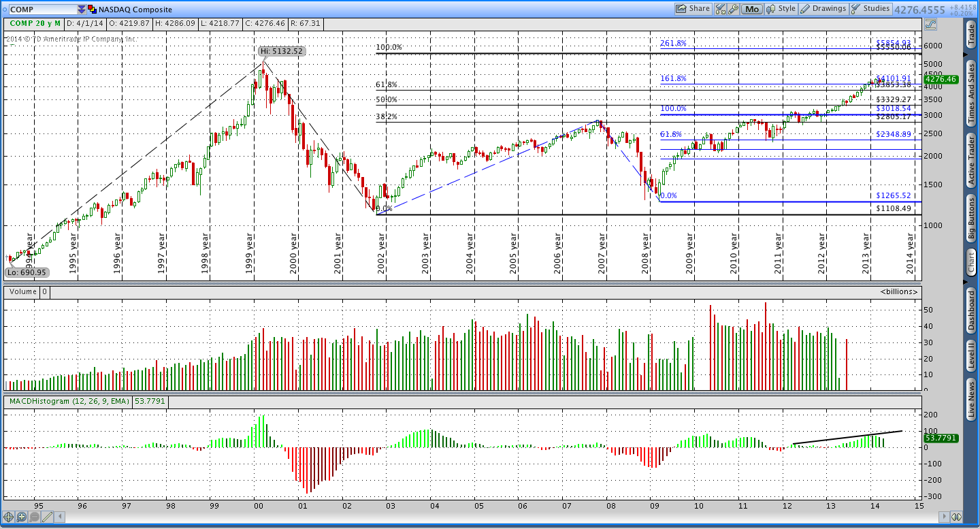
Task: Select the drawing line tool icon
Action: [47, 517]
